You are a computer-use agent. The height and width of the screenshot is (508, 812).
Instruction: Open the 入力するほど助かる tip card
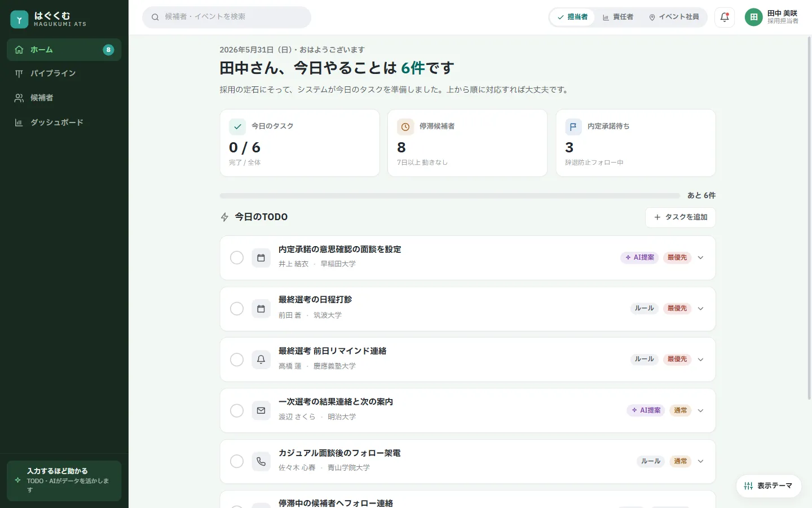click(x=64, y=481)
